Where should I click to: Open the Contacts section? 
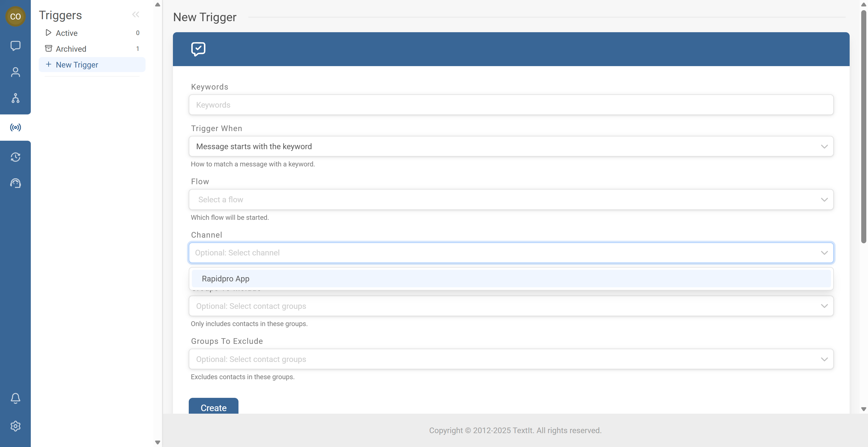(15, 72)
